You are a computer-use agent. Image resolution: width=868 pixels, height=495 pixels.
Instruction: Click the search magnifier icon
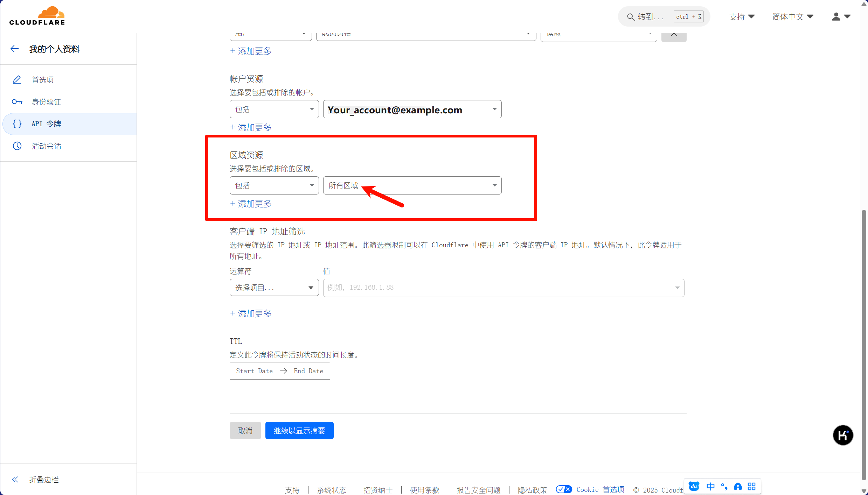tap(631, 17)
